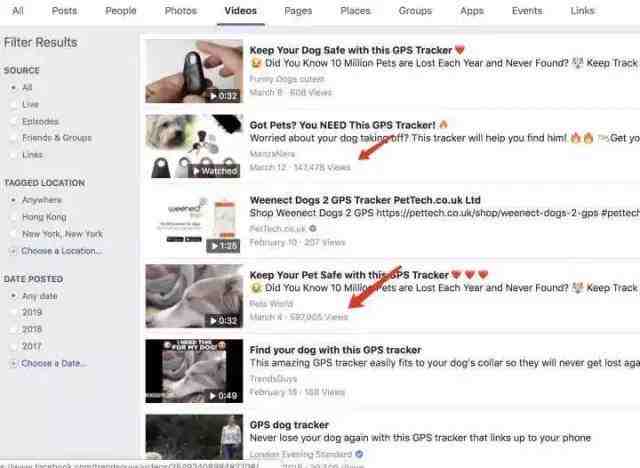Open the Links tab
This screenshot has width=640, height=468.
tap(582, 11)
